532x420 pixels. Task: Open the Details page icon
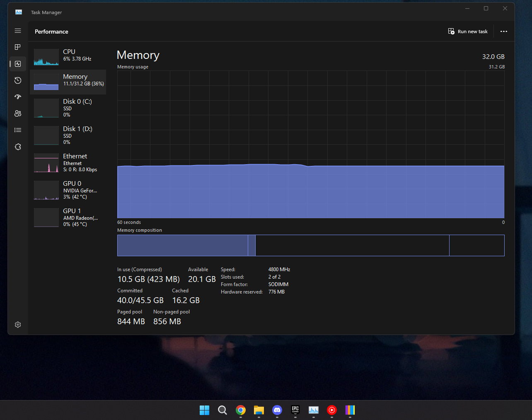pyautogui.click(x=18, y=130)
